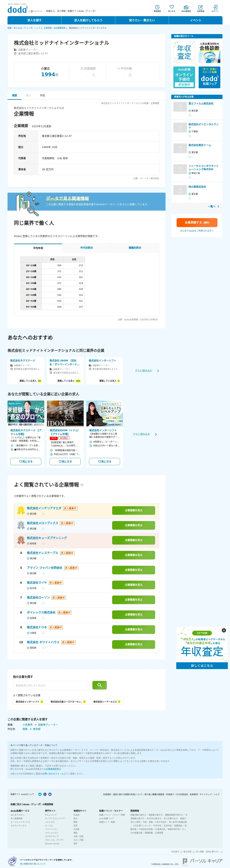Select the 年代別割合 tab
Viewport: 230px width, 868px height.
[86, 248]
